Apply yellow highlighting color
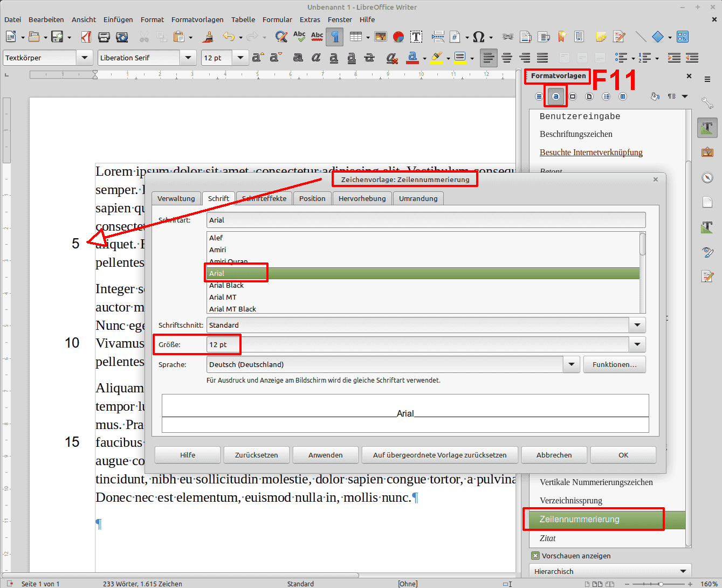Viewport: 722px width, 588px height. pos(437,58)
